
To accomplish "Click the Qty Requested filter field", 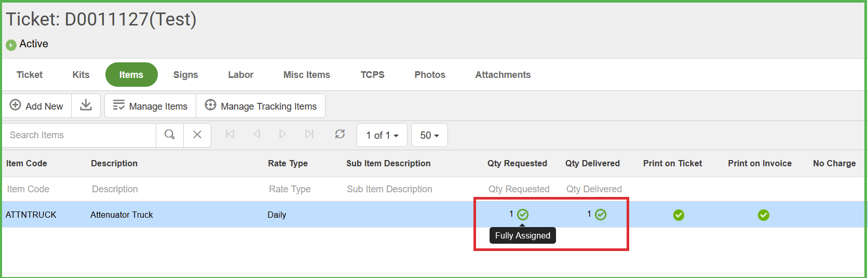I will coord(519,189).
